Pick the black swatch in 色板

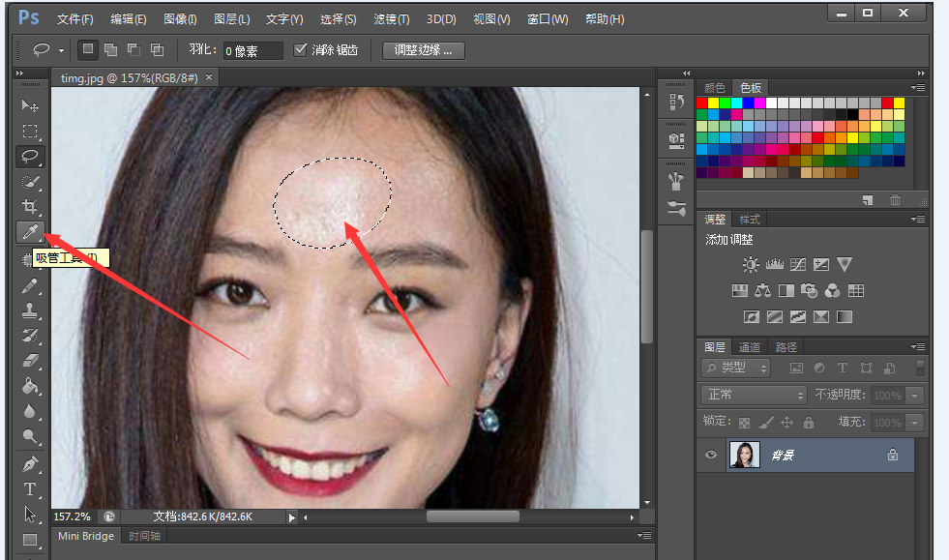pos(853,114)
